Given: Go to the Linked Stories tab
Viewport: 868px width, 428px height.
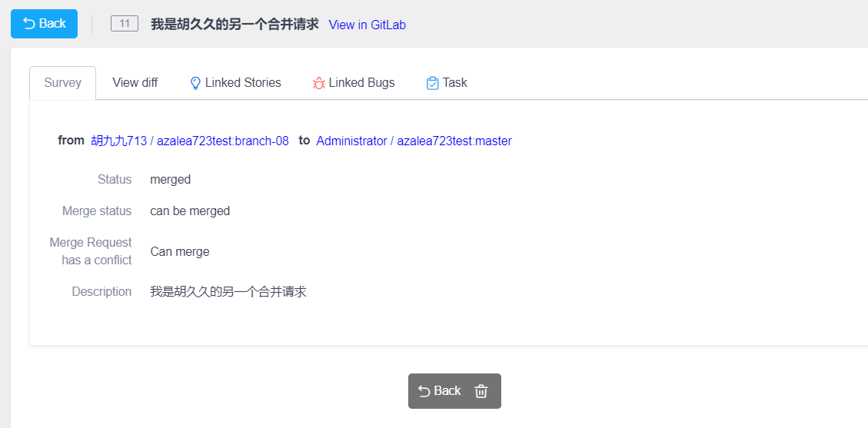Looking at the screenshot, I should point(243,83).
